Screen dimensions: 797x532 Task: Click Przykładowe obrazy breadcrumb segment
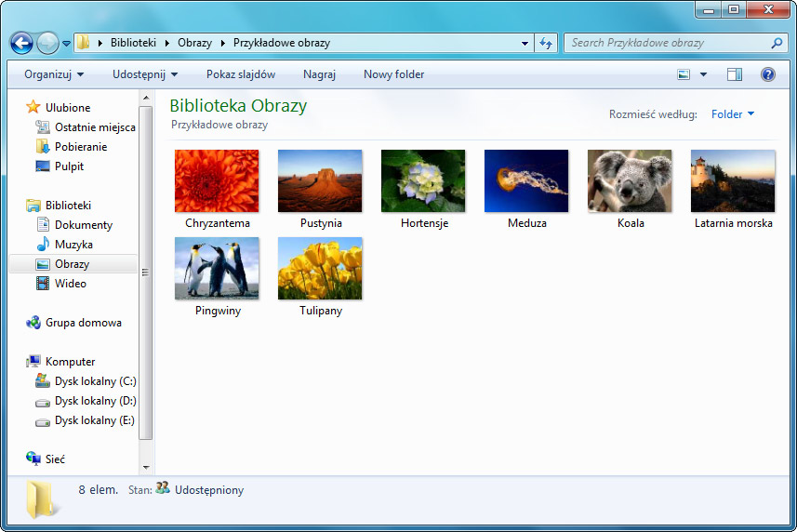coord(282,43)
